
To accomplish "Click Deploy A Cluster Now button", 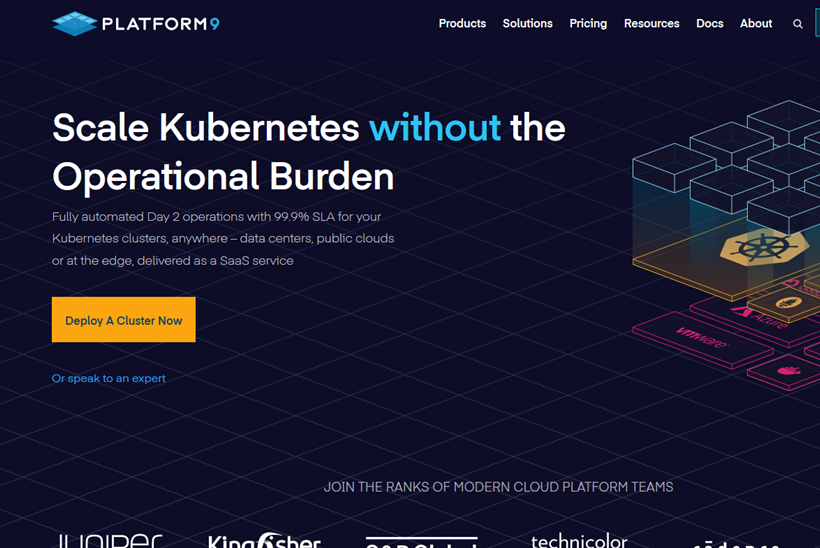I will tap(123, 319).
